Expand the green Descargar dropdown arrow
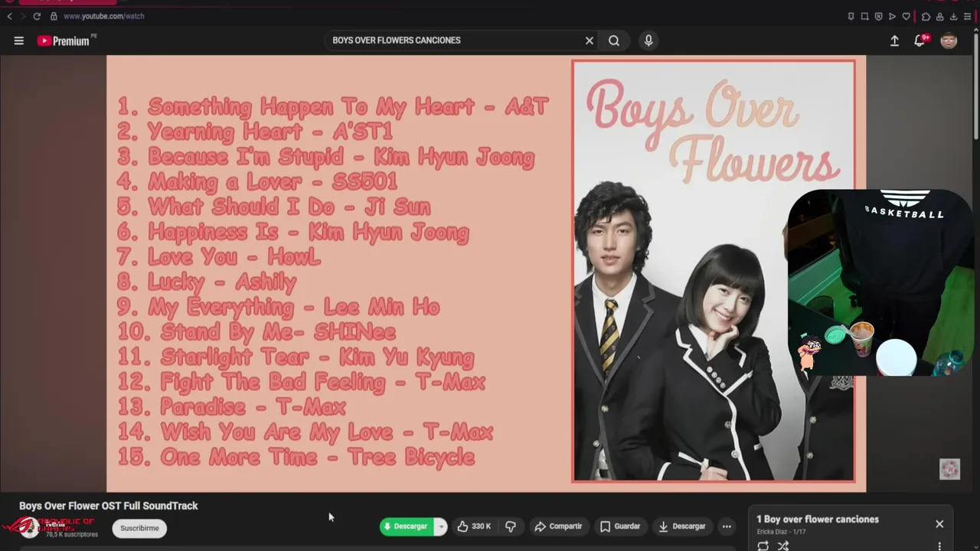The width and height of the screenshot is (980, 551). [441, 527]
